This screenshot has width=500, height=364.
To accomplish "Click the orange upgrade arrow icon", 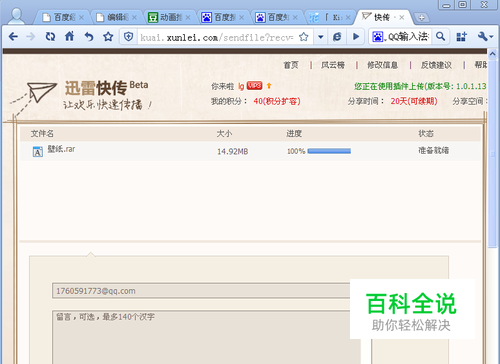I will coord(269,86).
